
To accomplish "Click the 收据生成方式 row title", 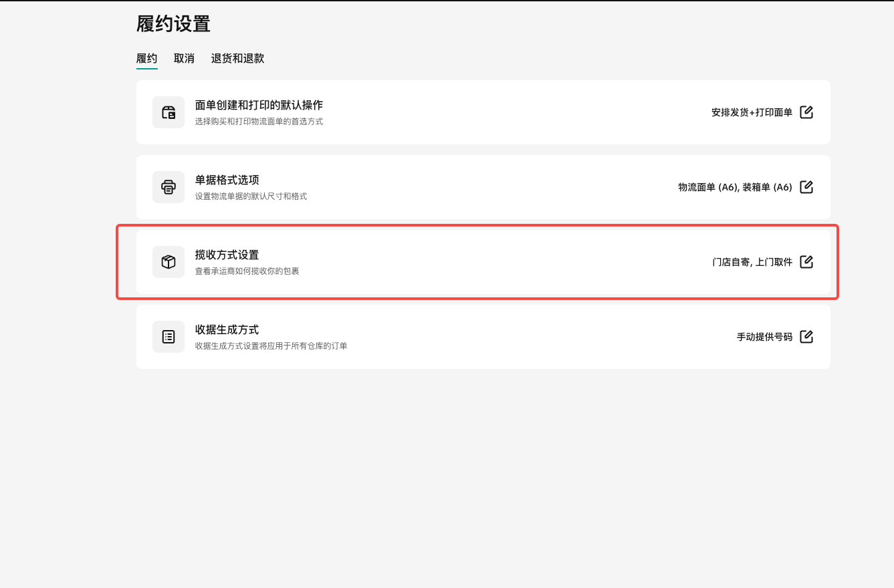I will [x=227, y=330].
